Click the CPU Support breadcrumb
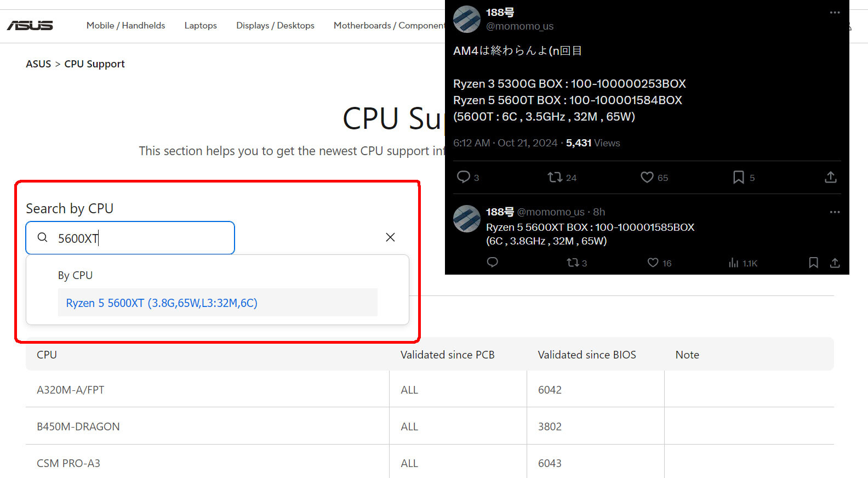 (x=94, y=64)
